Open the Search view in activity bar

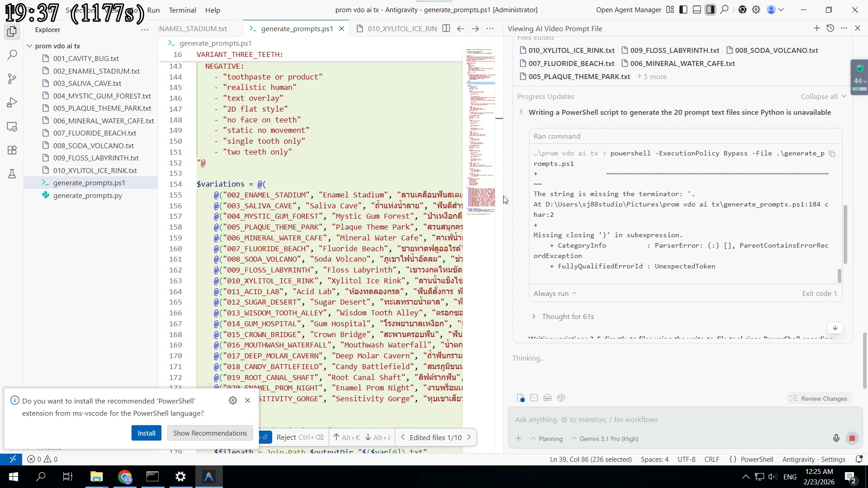pyautogui.click(x=12, y=55)
